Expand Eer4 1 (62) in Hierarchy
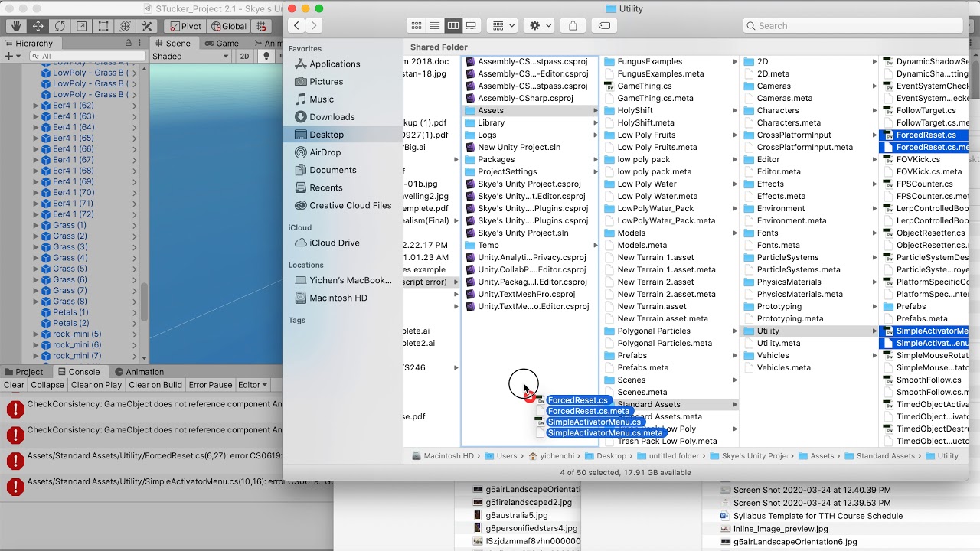 [x=35, y=106]
